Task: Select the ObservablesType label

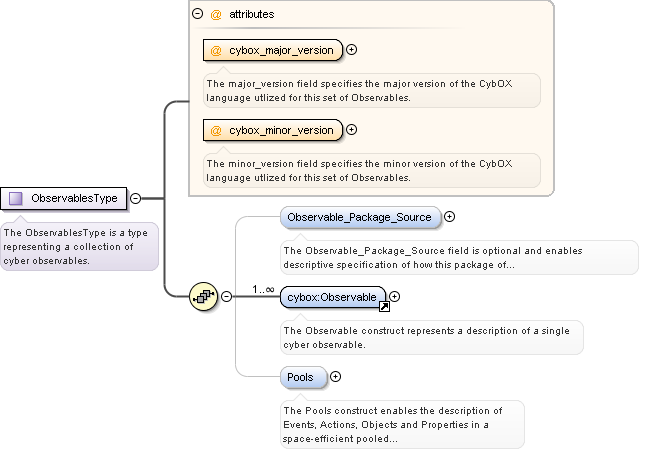Action: click(74, 198)
